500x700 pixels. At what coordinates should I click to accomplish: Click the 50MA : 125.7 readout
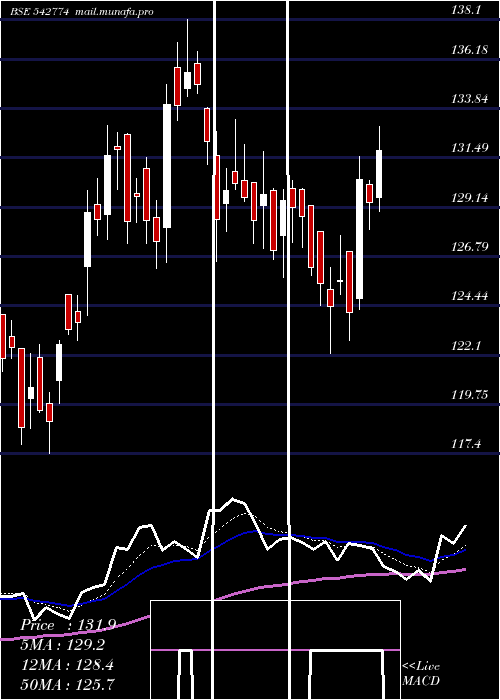point(67,684)
